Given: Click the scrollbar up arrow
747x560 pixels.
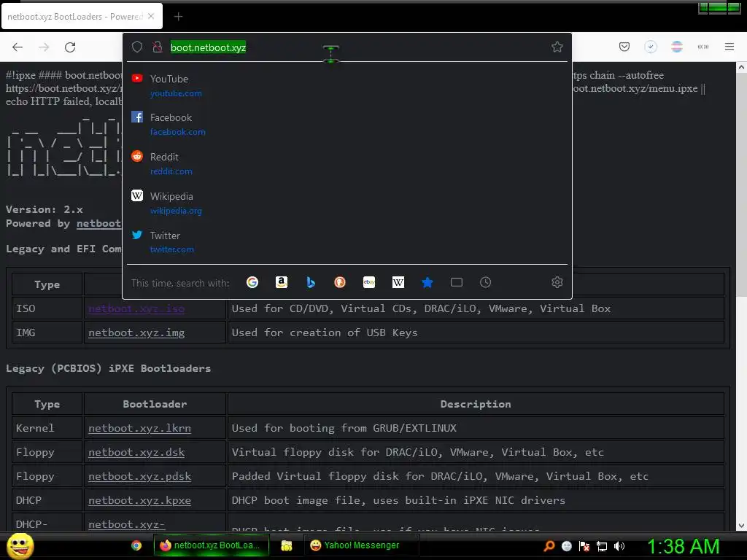Looking at the screenshot, I should (x=741, y=68).
